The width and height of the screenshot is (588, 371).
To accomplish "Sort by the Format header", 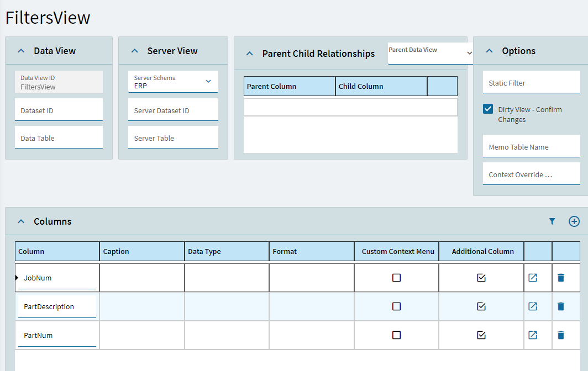I will pos(312,251).
